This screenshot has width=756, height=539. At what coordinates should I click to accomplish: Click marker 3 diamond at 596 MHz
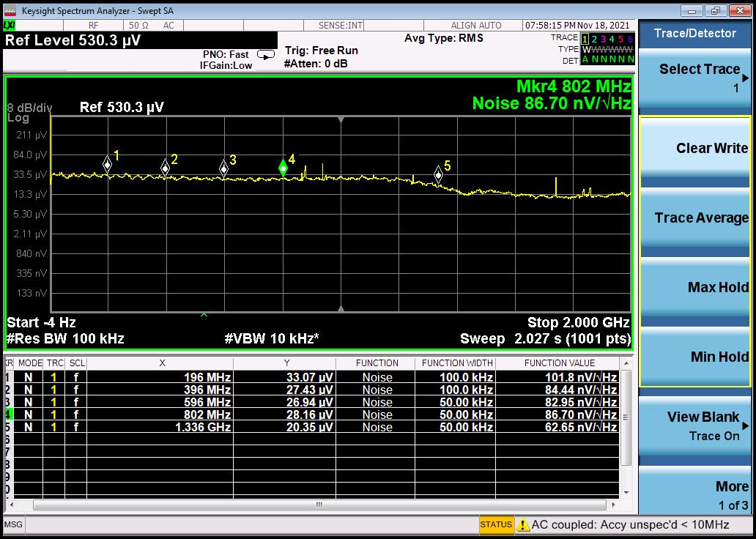click(224, 168)
